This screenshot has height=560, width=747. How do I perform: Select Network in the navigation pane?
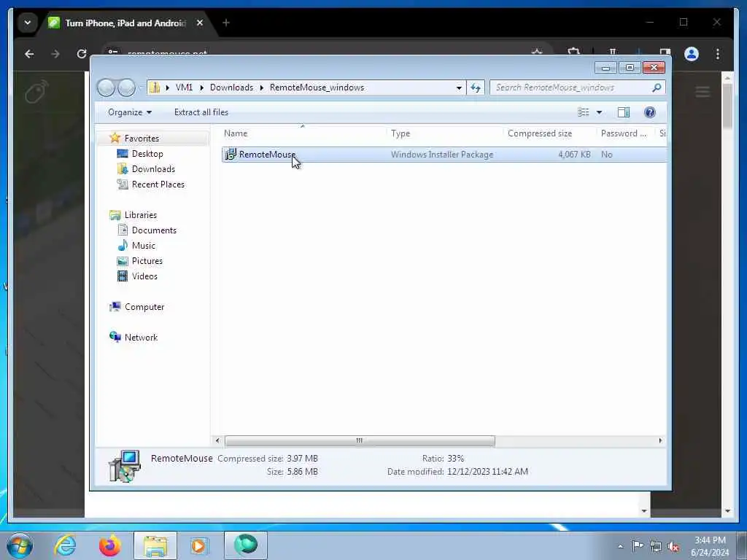141,337
